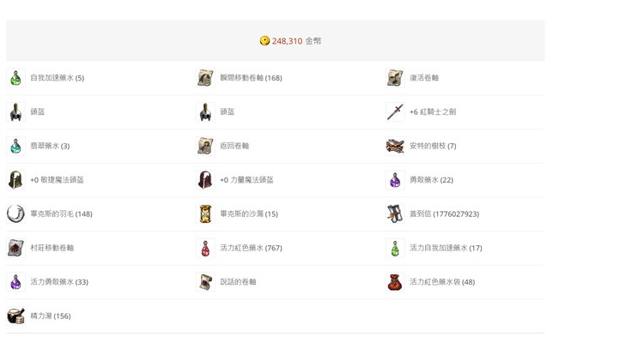This screenshot has width=644, height=343.
Task: Select the 瞬間移動卷軸 scroll icon
Action: 205,78
